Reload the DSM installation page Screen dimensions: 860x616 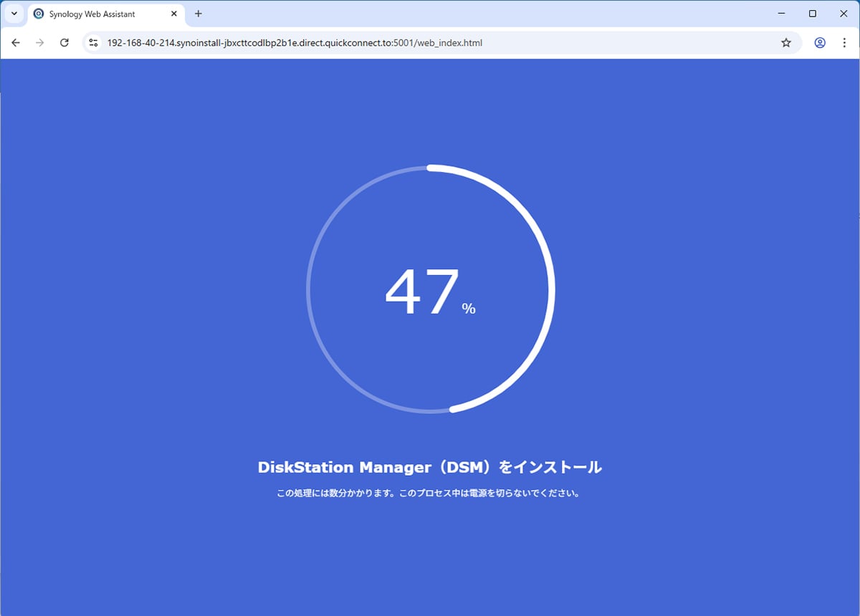(x=64, y=43)
